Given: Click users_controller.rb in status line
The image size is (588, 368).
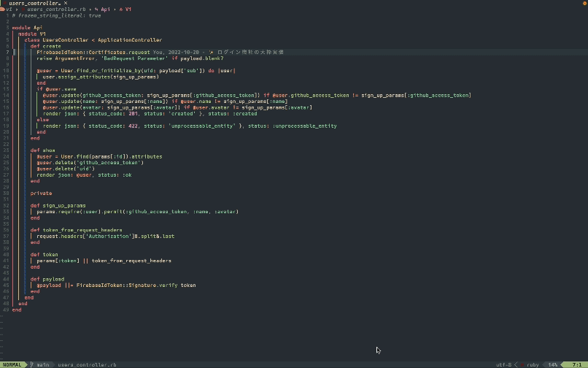Looking at the screenshot, I should 87,364.
